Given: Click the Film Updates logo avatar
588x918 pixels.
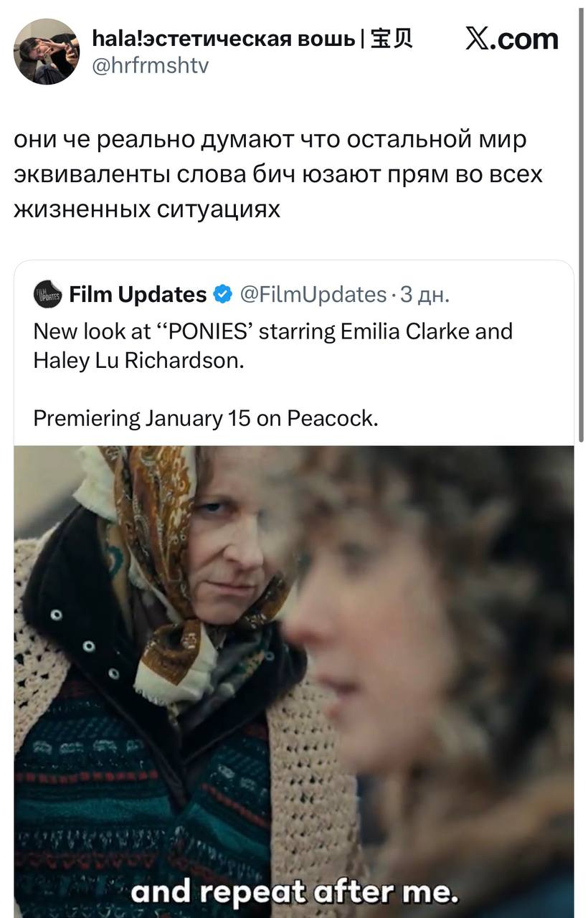Looking at the screenshot, I should tap(47, 294).
